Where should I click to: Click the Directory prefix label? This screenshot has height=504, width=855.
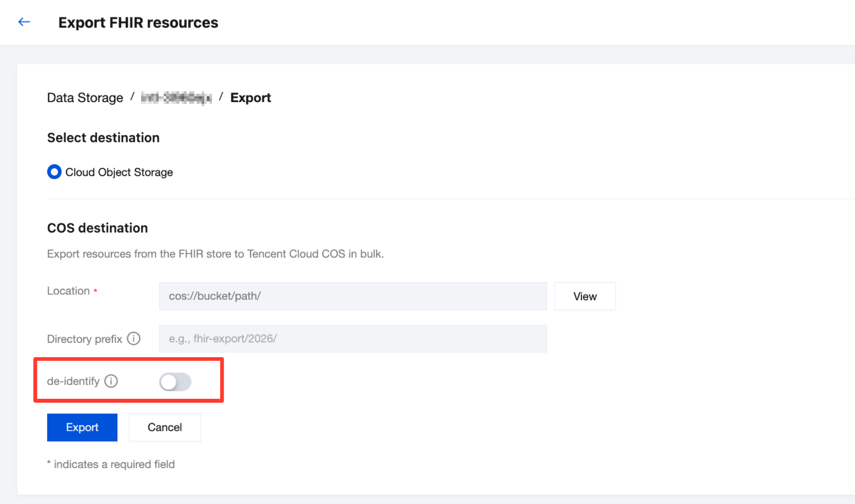(x=85, y=339)
